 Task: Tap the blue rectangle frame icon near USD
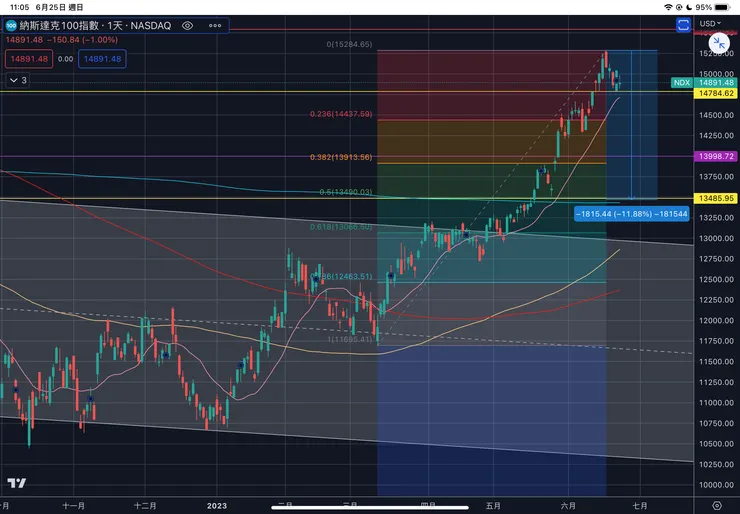click(683, 25)
